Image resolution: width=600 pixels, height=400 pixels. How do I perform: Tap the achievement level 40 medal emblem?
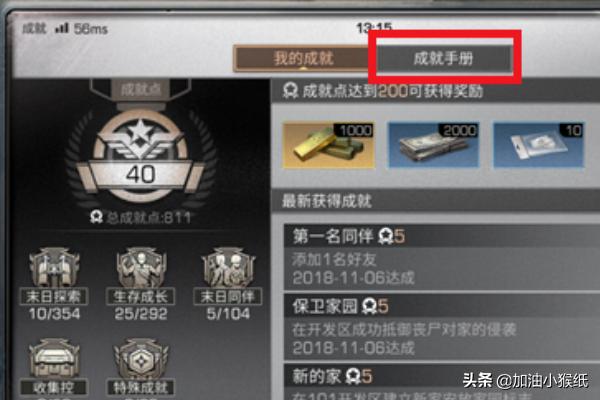(x=141, y=157)
